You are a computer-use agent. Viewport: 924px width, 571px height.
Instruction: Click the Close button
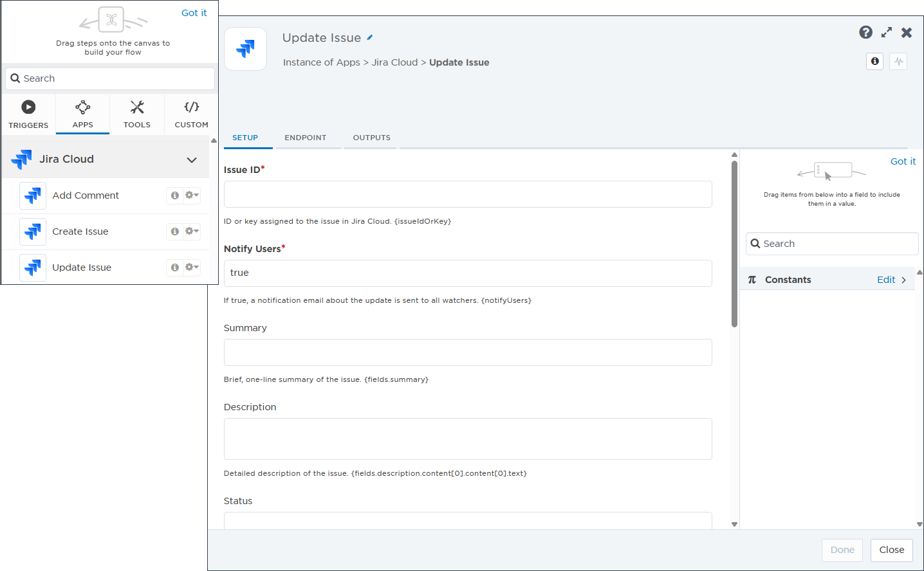pos(892,550)
